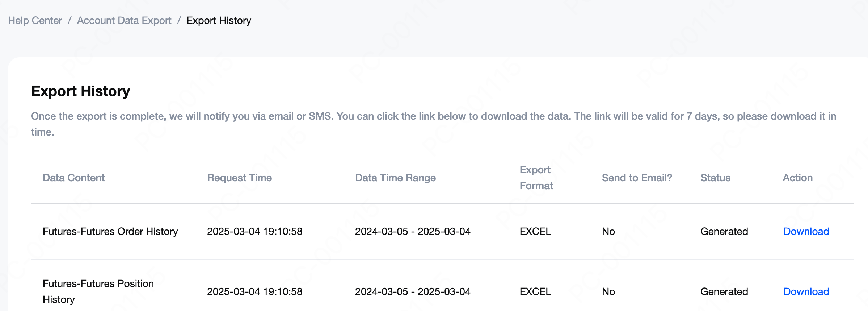Click the Export Format column header

[536, 178]
